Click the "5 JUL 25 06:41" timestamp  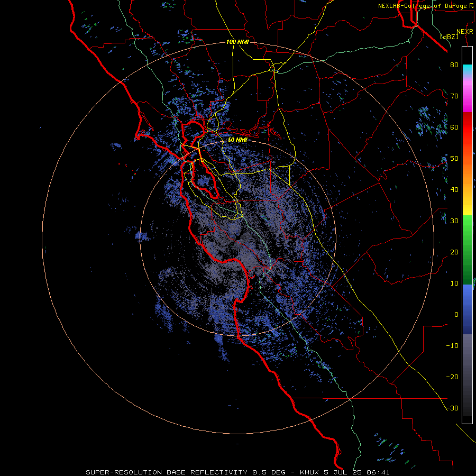(358, 472)
